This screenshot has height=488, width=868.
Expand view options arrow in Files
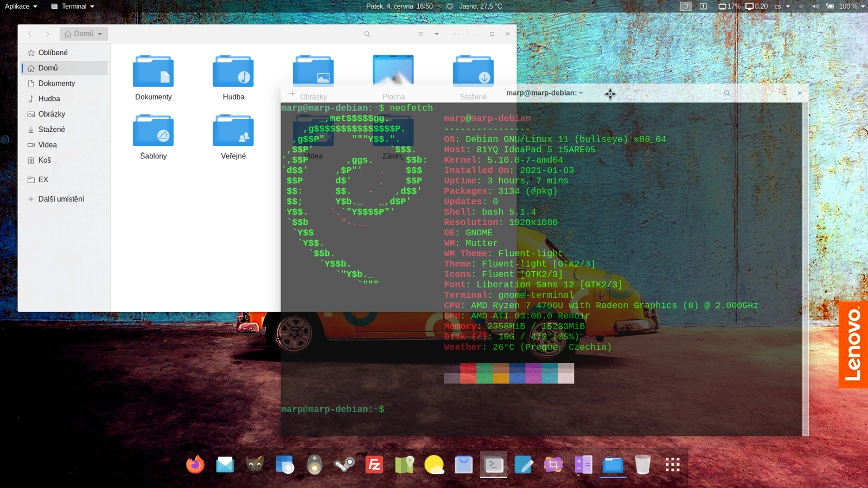point(437,34)
